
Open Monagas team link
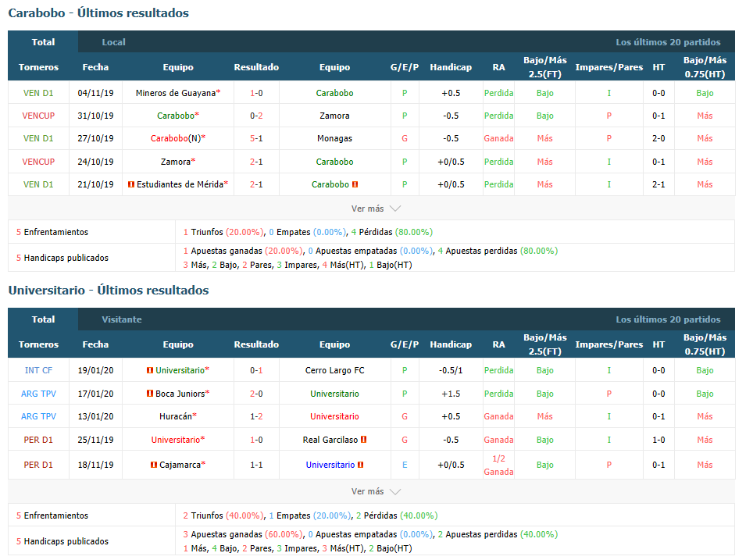(335, 138)
